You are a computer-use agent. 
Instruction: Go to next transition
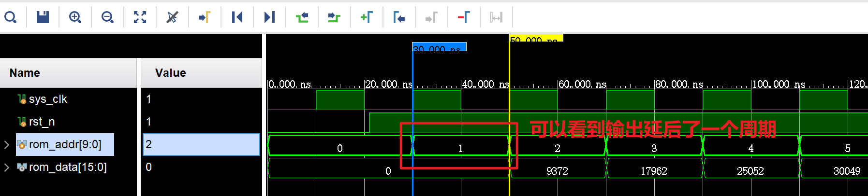[x=334, y=17]
